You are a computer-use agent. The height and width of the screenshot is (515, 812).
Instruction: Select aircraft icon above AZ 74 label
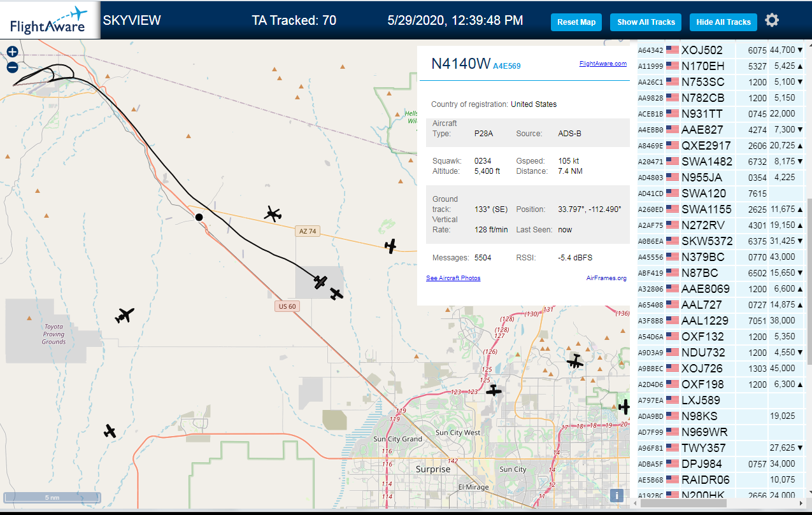pyautogui.click(x=273, y=214)
